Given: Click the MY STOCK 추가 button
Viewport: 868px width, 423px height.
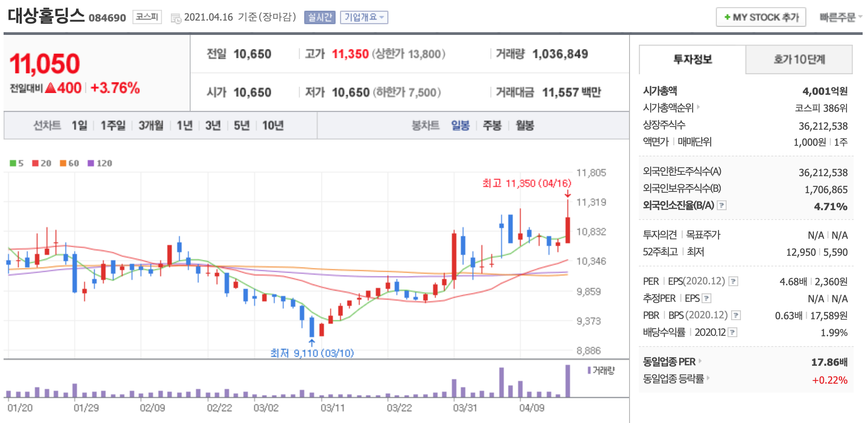Looking at the screenshot, I should 761,17.
